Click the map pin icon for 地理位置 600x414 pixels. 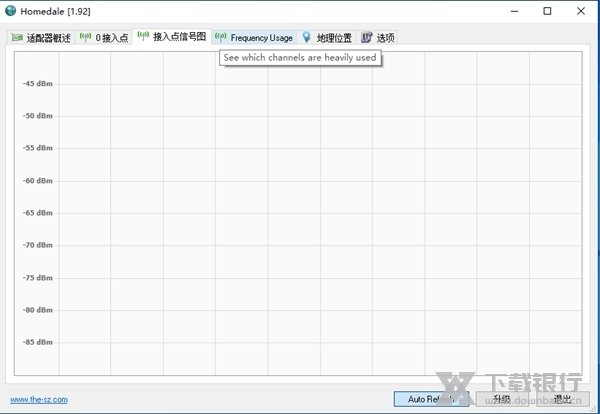point(307,38)
